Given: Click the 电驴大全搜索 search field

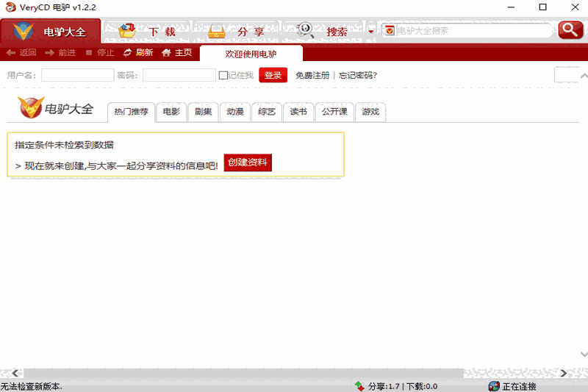Looking at the screenshot, I should 474,31.
